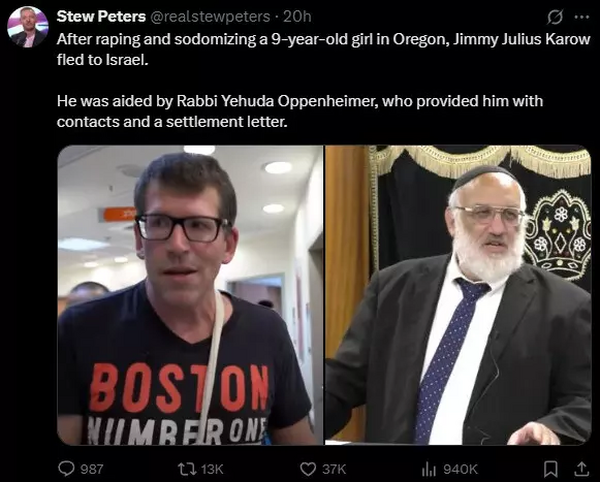Open the left photo with Boston shirt
This screenshot has height=482, width=600.
coord(190,295)
